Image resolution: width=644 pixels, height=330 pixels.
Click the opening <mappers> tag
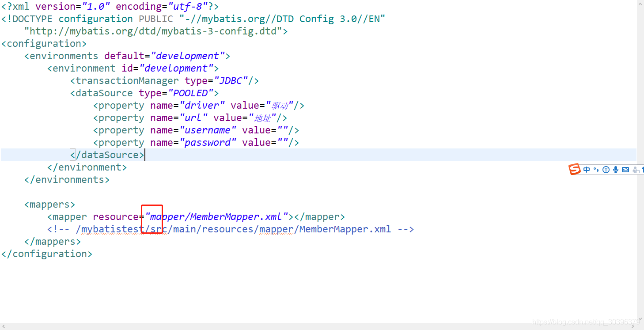coord(50,205)
